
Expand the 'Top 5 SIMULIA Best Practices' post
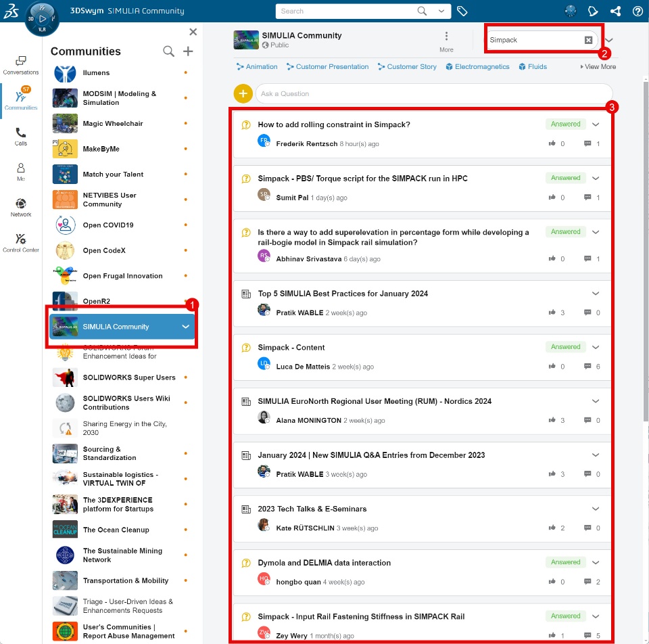(596, 293)
